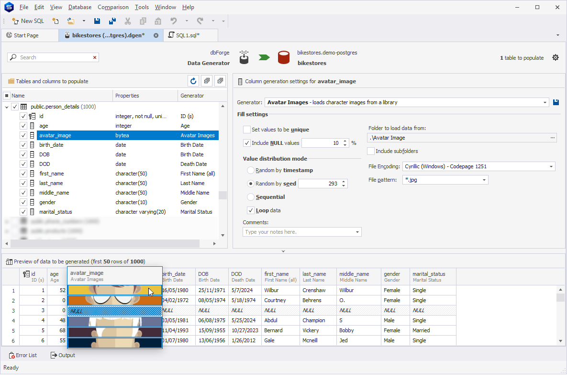Toggle the Loop data checkbox
Image resolution: width=567 pixels, height=392 pixels.
(251, 210)
